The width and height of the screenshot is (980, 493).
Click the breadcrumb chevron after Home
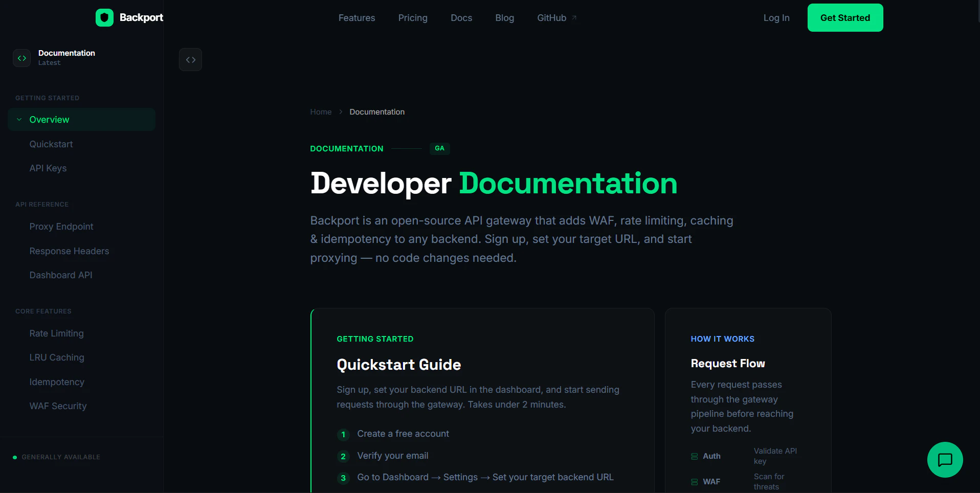click(x=340, y=111)
